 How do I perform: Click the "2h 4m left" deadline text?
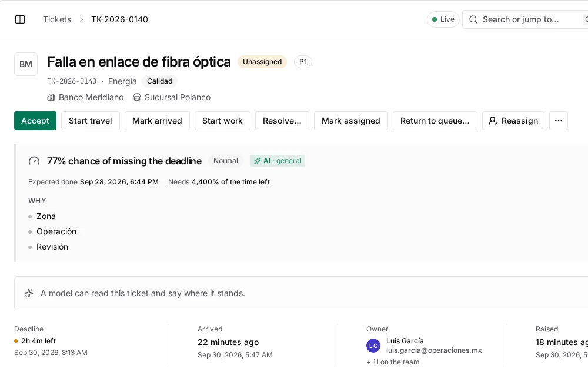click(x=39, y=341)
